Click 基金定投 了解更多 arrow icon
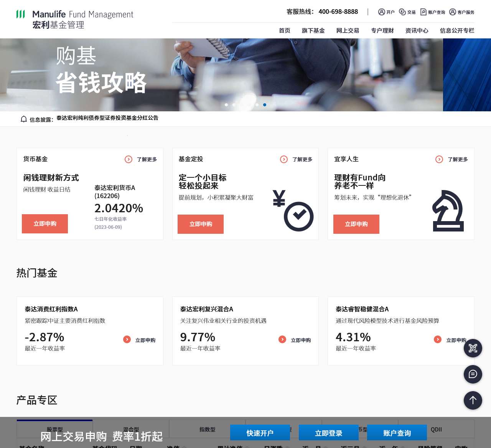Viewport: 491px width, 448px height. (x=284, y=159)
